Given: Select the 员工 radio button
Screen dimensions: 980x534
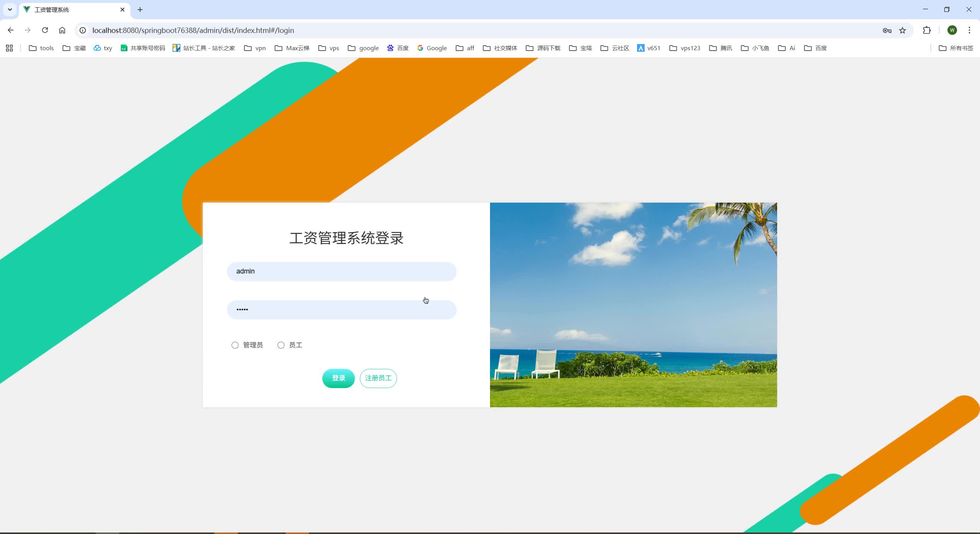Looking at the screenshot, I should pos(281,345).
